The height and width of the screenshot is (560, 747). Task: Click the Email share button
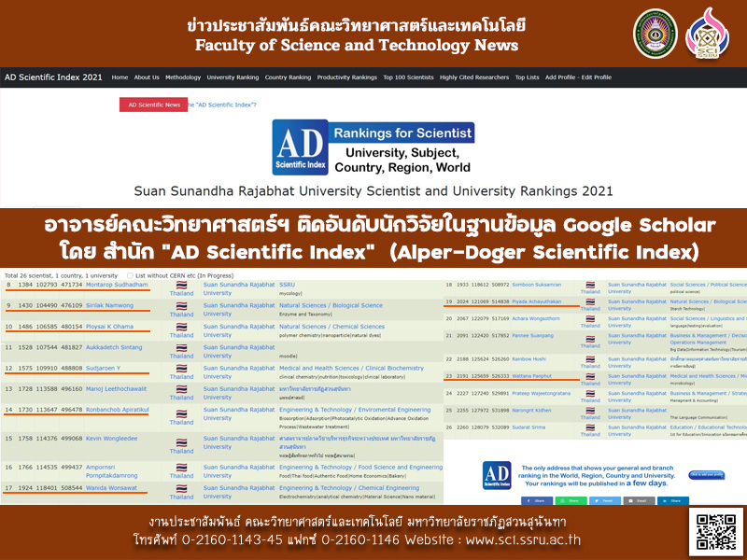(x=637, y=500)
